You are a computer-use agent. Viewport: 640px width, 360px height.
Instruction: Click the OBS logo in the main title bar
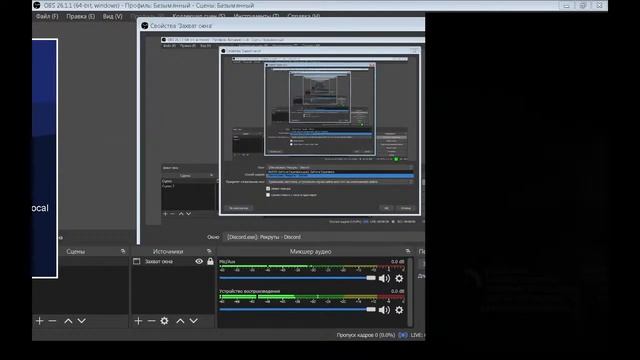tap(37, 5)
